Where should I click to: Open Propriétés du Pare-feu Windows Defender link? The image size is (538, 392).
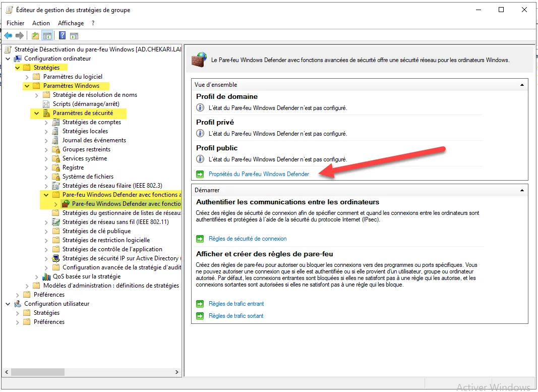point(259,174)
